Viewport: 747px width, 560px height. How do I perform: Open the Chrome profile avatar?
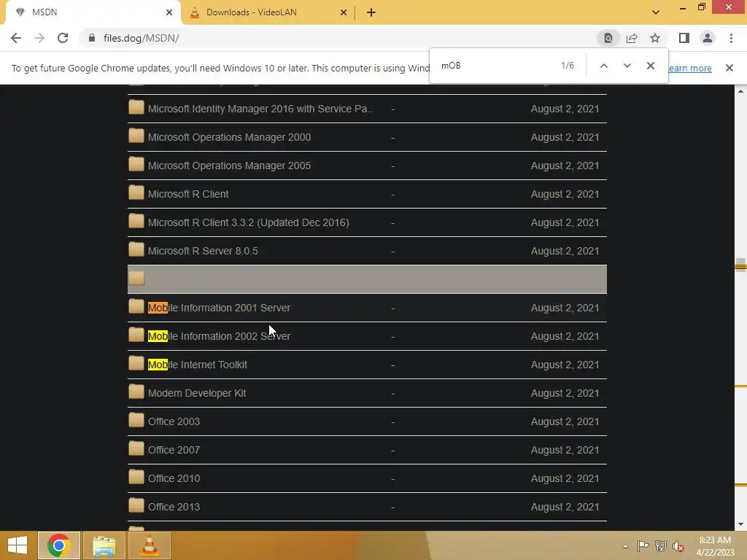click(708, 38)
